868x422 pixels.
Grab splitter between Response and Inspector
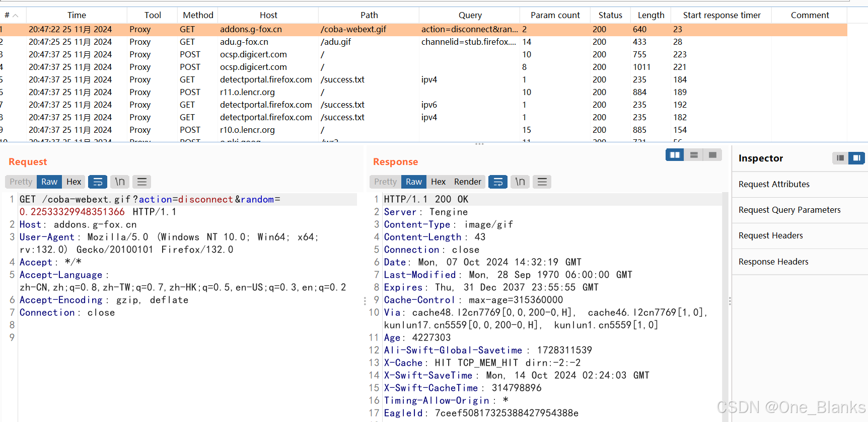tap(730, 301)
